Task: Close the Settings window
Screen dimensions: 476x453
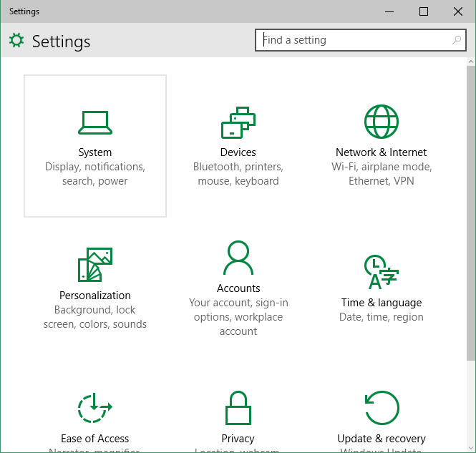Action: (x=458, y=11)
